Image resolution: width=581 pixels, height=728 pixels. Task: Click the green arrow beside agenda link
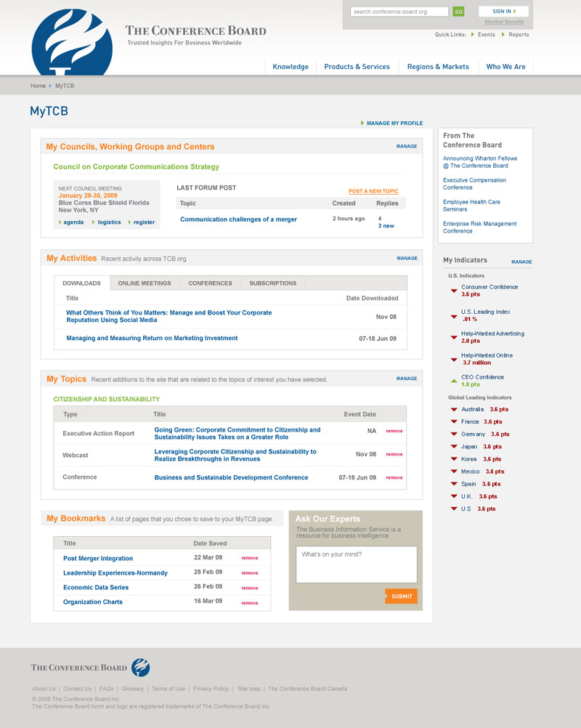pos(60,222)
